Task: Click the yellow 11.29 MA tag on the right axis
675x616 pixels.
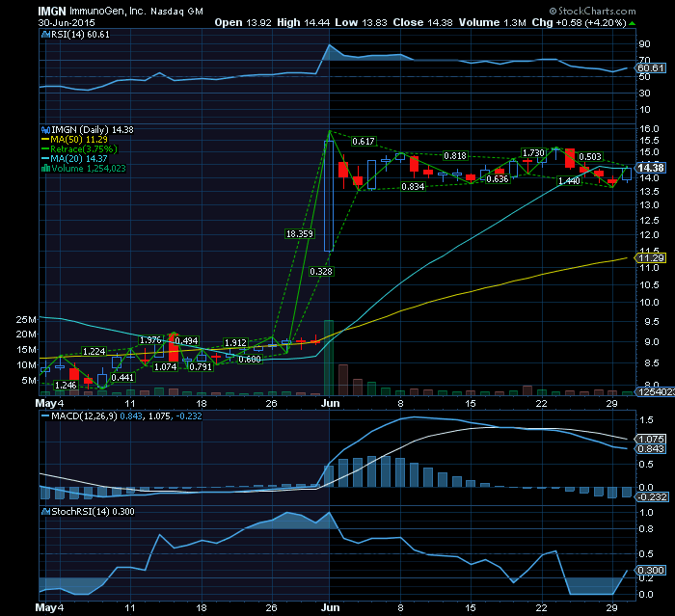Action: click(651, 257)
